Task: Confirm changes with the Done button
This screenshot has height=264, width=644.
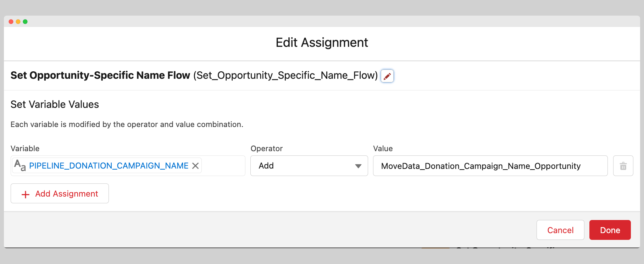Action: (610, 230)
